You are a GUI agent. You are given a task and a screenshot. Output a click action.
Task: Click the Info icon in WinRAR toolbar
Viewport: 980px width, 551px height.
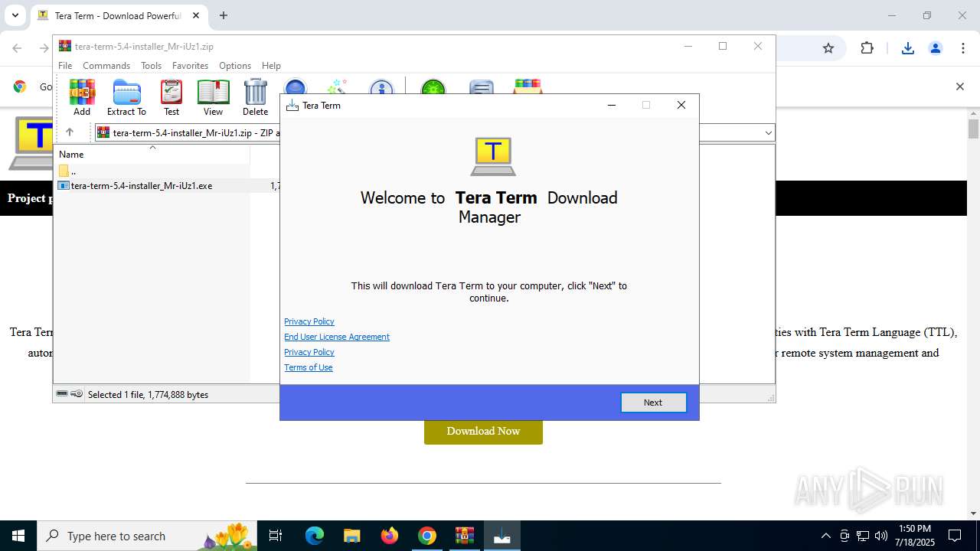[381, 86]
